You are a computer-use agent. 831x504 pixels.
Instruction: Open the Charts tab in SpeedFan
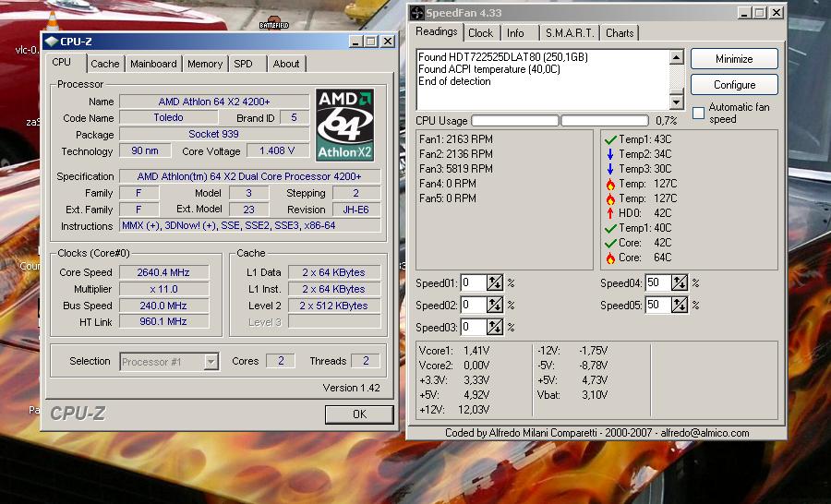point(620,33)
